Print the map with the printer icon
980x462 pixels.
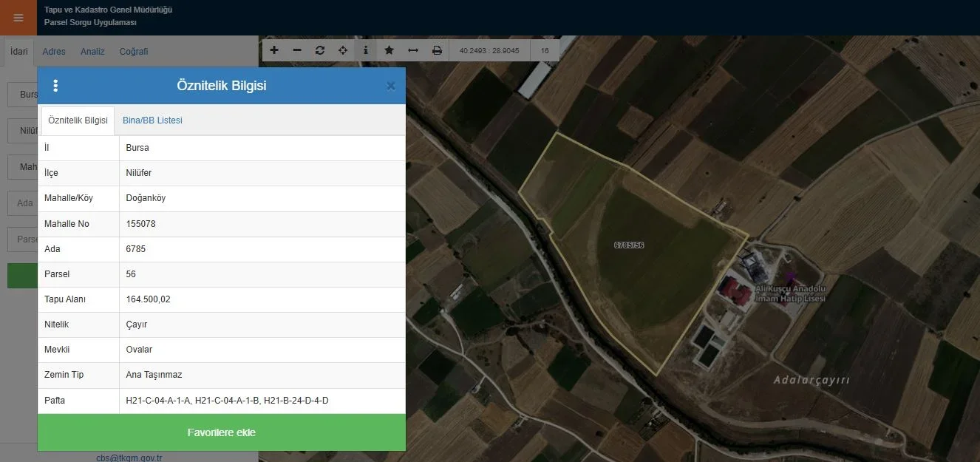(x=437, y=50)
